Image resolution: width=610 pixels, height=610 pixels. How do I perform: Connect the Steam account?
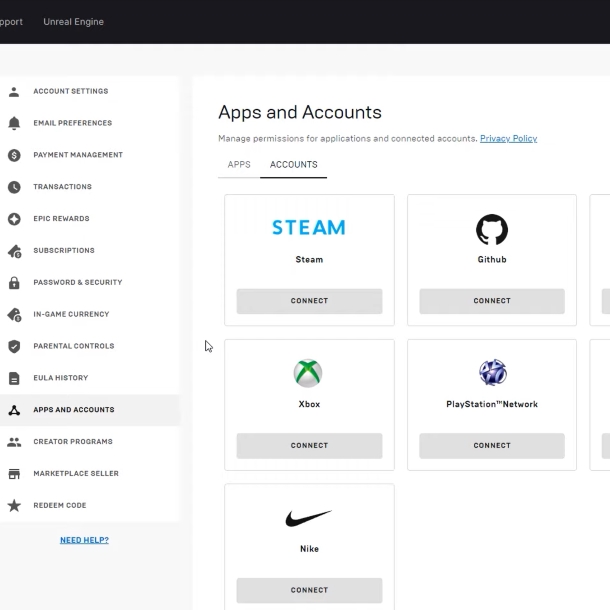(309, 301)
